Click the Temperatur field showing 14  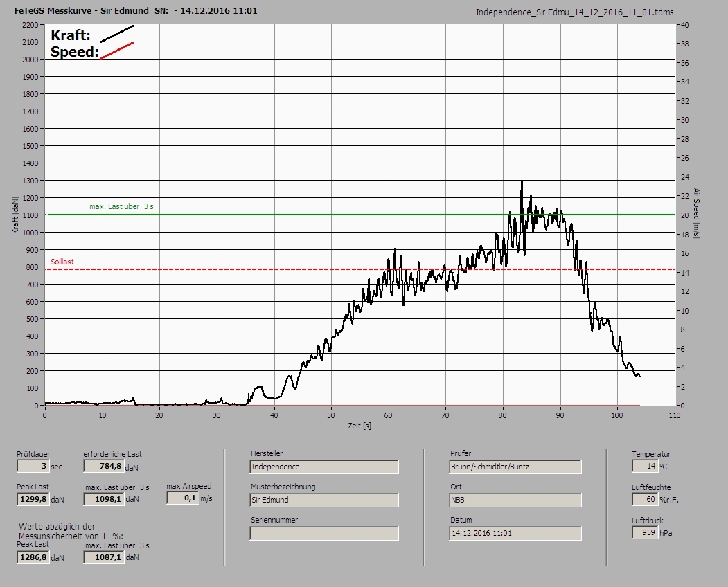click(645, 466)
